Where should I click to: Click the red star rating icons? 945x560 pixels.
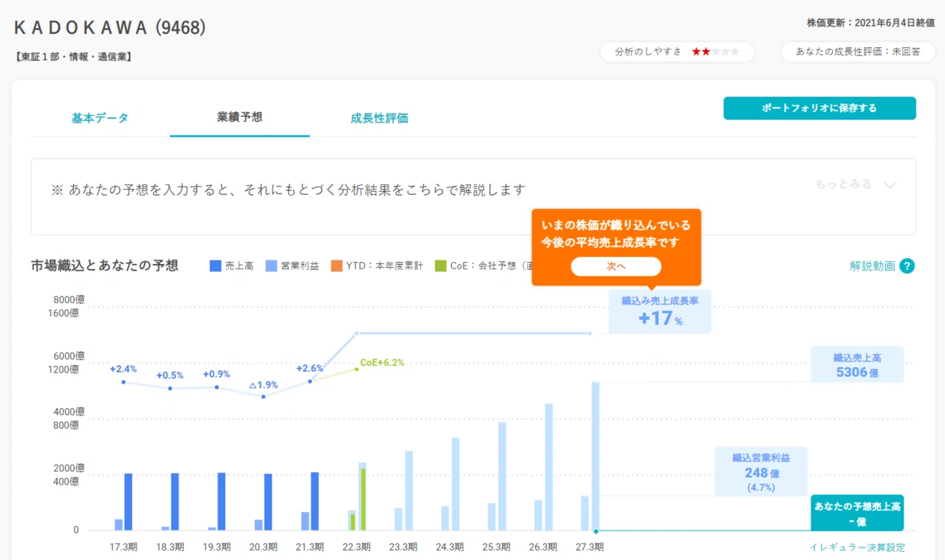tap(701, 52)
